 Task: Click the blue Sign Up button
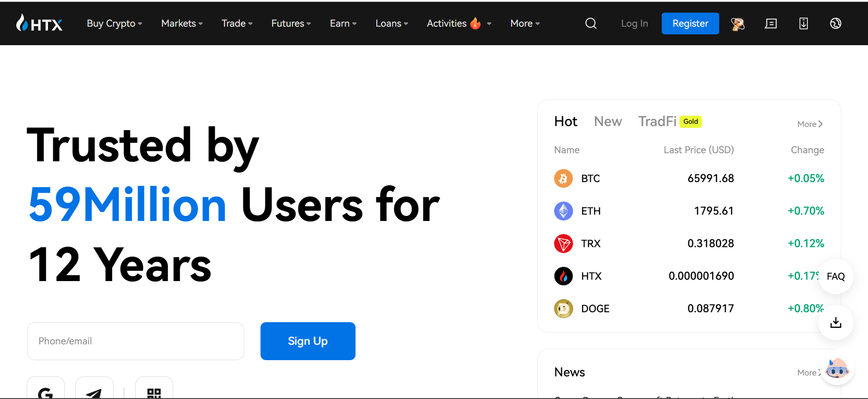[308, 341]
